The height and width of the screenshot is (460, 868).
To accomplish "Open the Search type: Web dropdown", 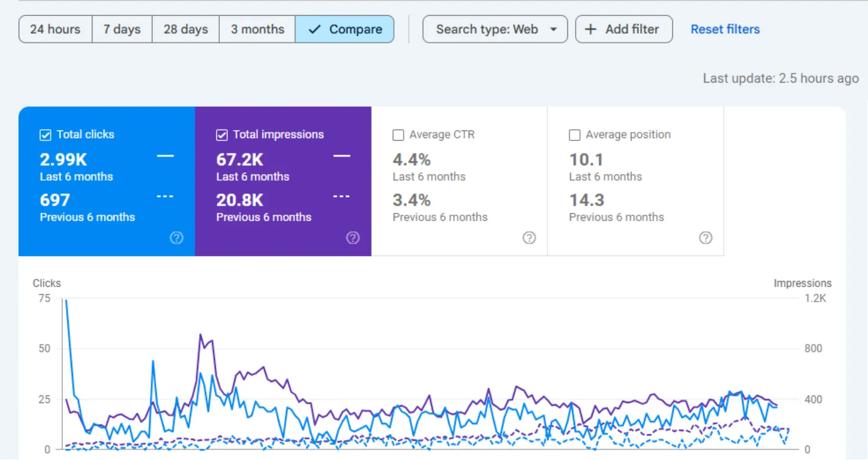I will 495,29.
